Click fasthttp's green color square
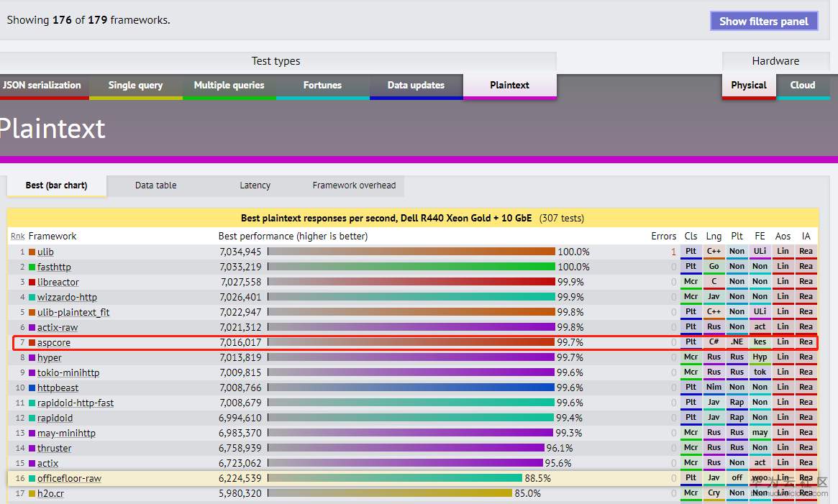 [x=32, y=267]
